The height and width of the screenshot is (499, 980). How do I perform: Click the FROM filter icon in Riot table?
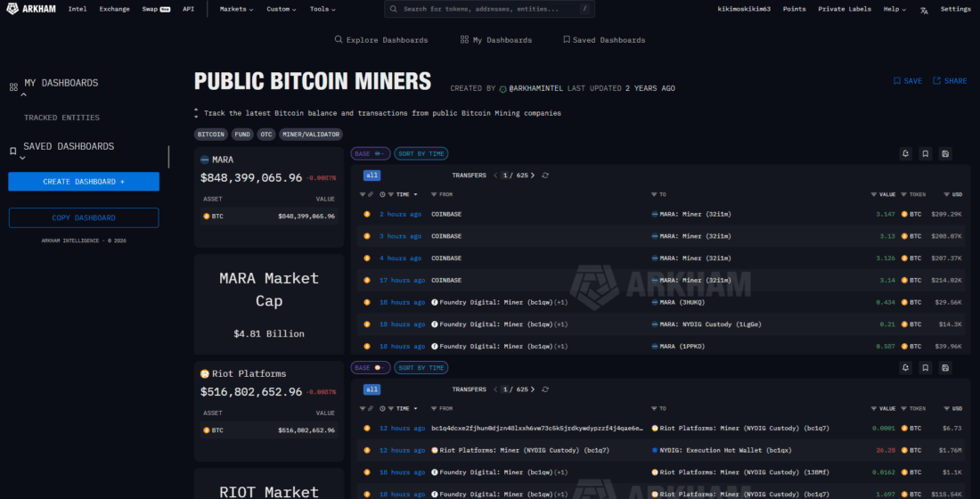point(434,408)
